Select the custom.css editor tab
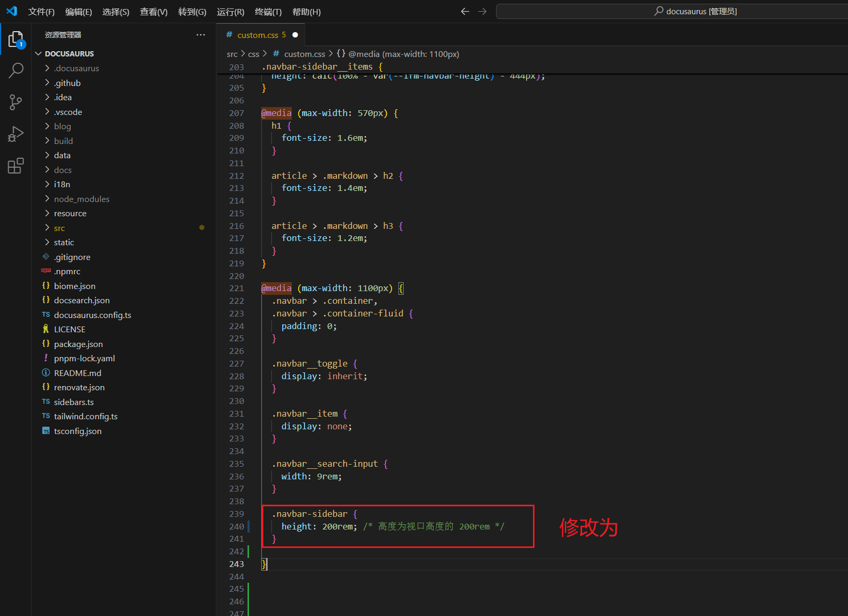848x616 pixels. (x=261, y=35)
